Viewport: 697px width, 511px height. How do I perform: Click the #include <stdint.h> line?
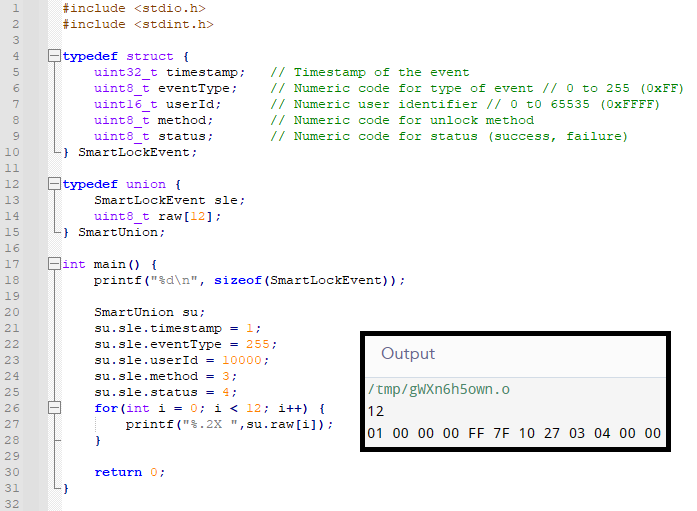[x=138, y=24]
